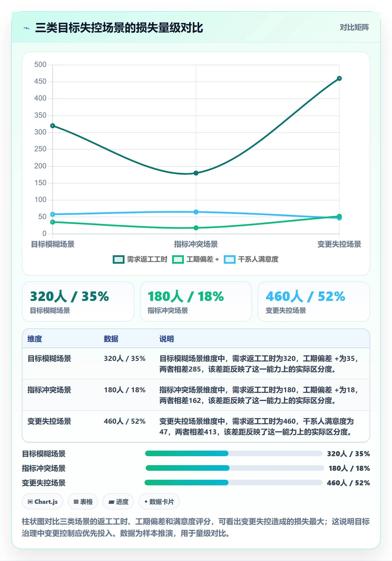Open the 180人 / 18% data card
The width and height of the screenshot is (392, 561).
tap(196, 302)
